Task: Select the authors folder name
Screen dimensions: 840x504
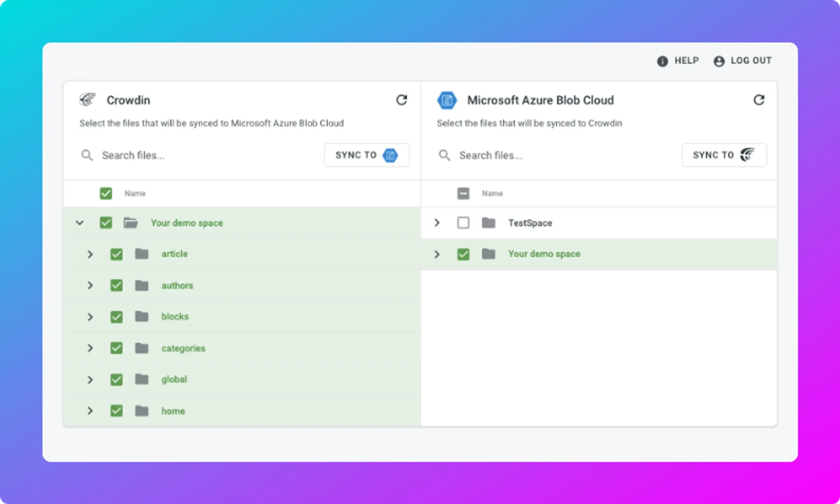Action: click(177, 285)
